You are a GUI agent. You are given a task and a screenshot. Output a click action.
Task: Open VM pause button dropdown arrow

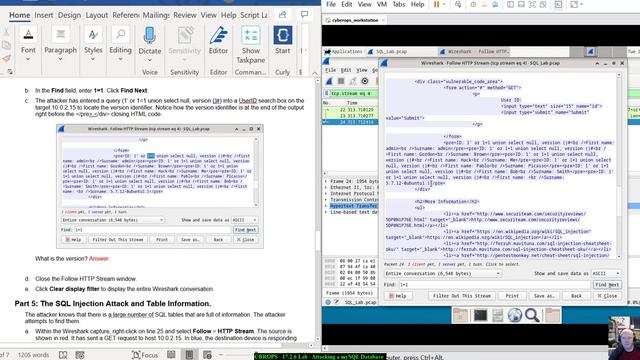444,4
